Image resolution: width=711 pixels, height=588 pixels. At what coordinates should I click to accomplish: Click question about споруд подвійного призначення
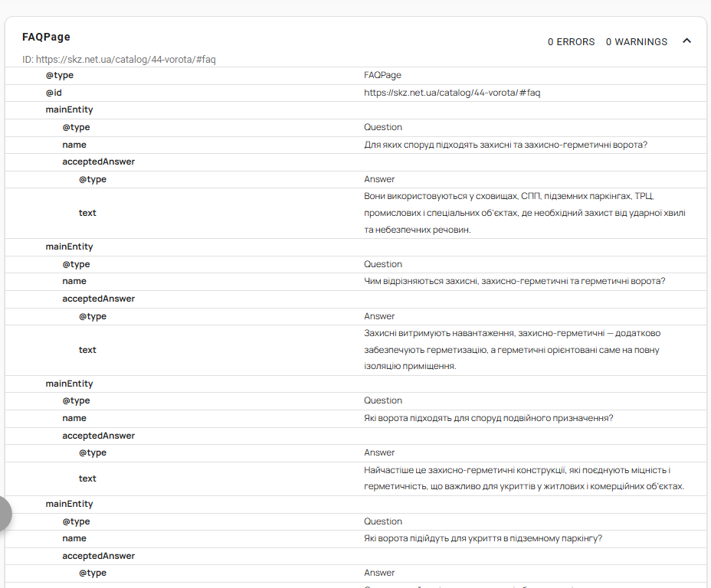[x=488, y=418]
